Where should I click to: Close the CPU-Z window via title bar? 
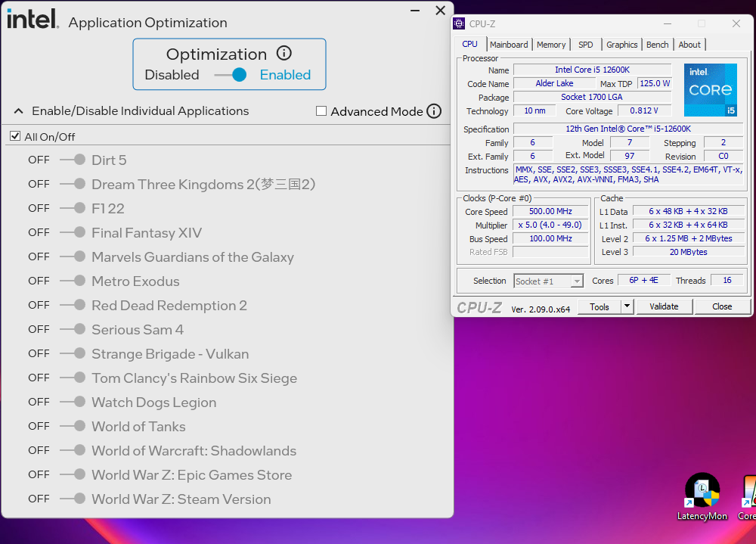coord(736,23)
